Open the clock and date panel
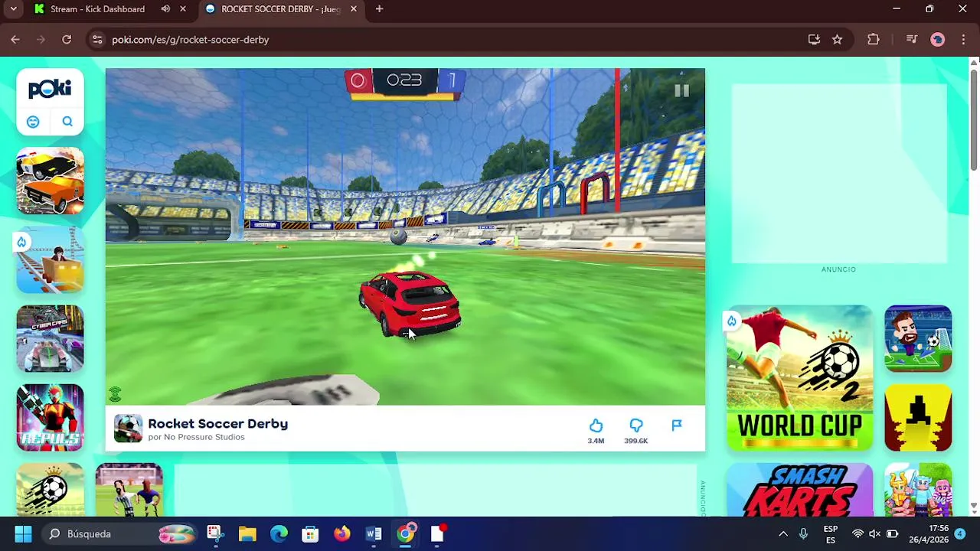Viewport: 980px width, 551px height. tap(928, 534)
